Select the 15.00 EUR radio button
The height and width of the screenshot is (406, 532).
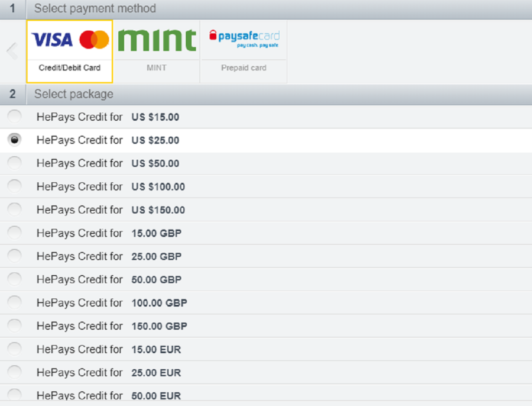[x=15, y=349]
